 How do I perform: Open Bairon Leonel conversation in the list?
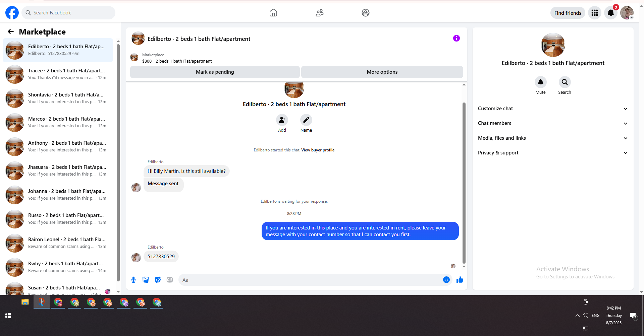point(58,243)
